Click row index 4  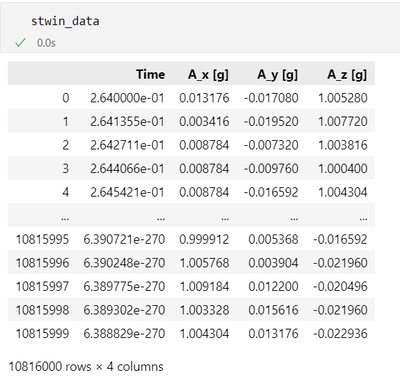coord(66,192)
